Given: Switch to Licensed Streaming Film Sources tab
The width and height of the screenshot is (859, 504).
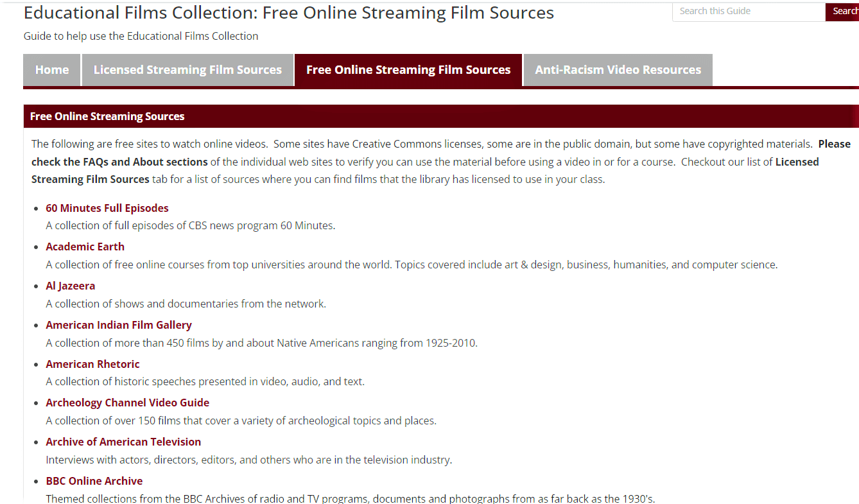Looking at the screenshot, I should click(187, 70).
